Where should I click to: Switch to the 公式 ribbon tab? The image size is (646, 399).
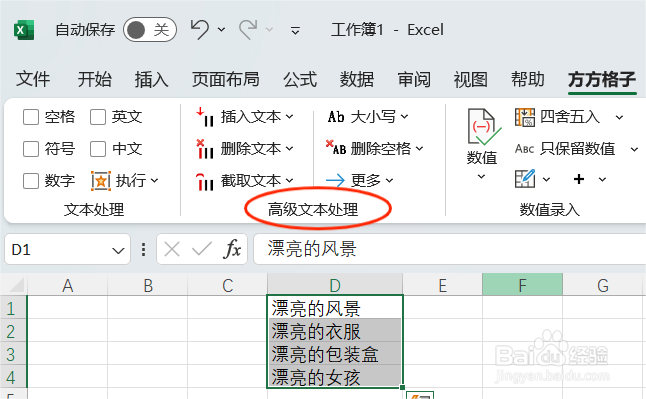point(300,79)
